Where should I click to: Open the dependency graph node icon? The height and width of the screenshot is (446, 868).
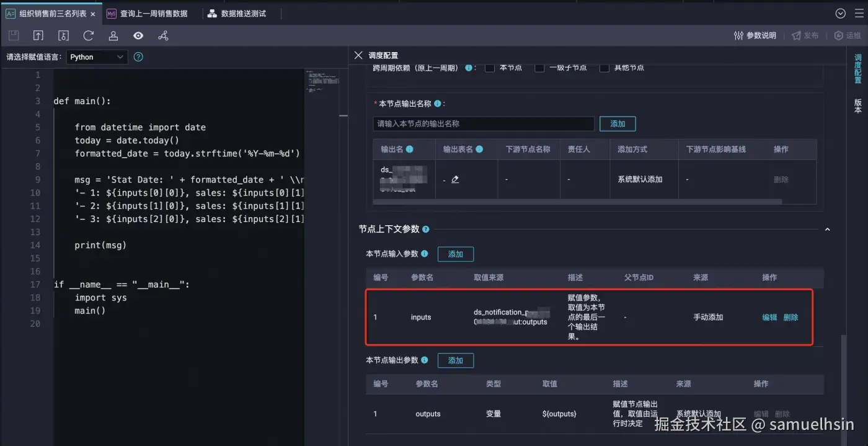[x=163, y=36]
